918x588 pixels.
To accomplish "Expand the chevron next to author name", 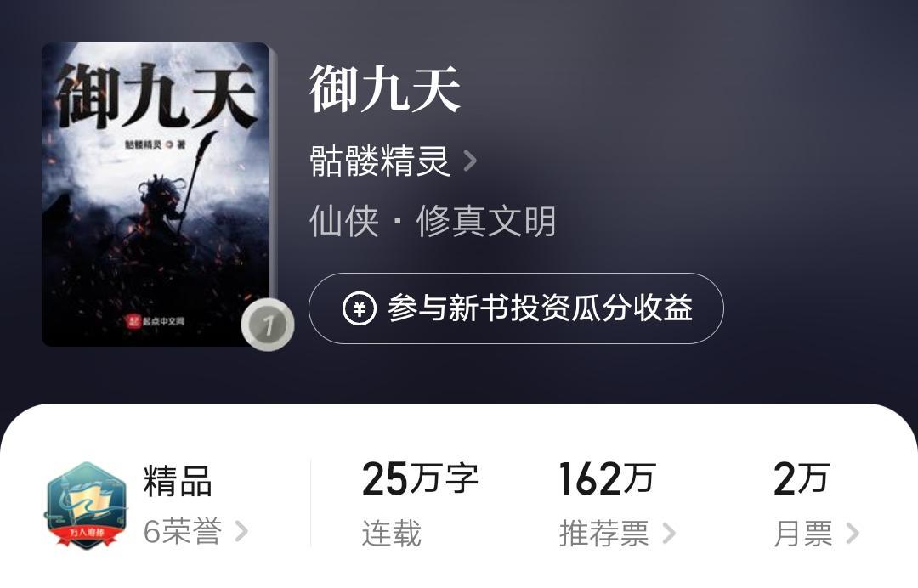I will (469, 161).
